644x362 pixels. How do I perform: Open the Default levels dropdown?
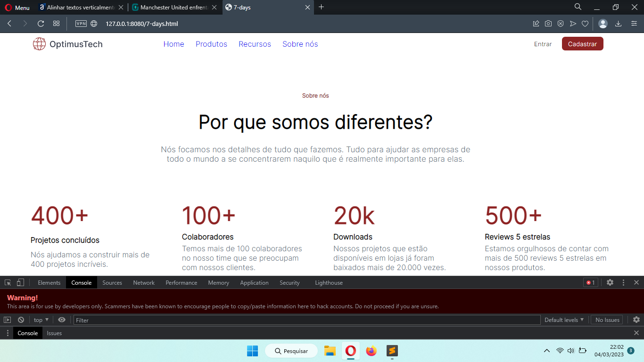[564, 320]
